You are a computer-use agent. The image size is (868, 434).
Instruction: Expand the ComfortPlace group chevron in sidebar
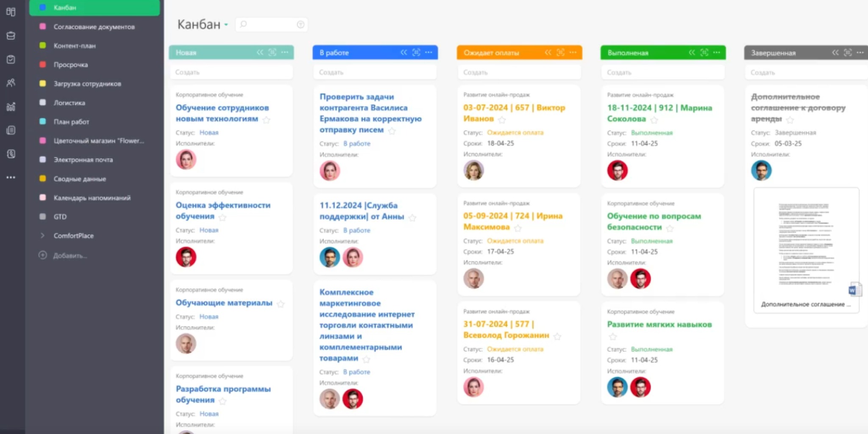[x=42, y=235]
